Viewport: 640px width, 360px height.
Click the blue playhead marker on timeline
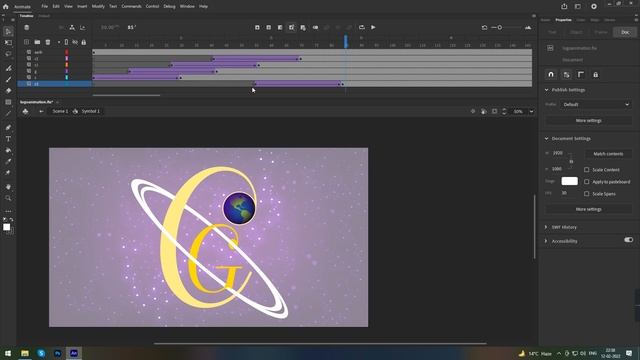346,41
